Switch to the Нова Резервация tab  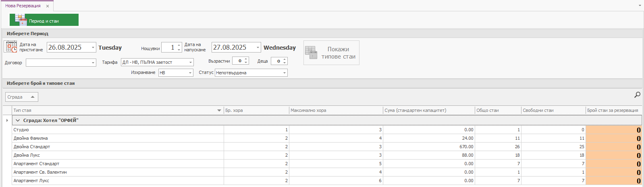pos(23,6)
